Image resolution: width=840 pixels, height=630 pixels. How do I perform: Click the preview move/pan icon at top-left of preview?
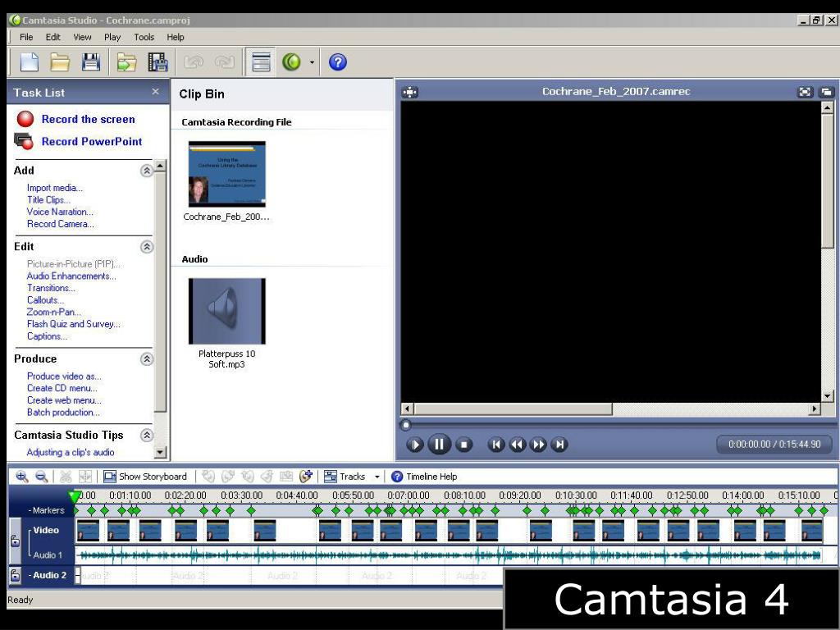pos(410,92)
